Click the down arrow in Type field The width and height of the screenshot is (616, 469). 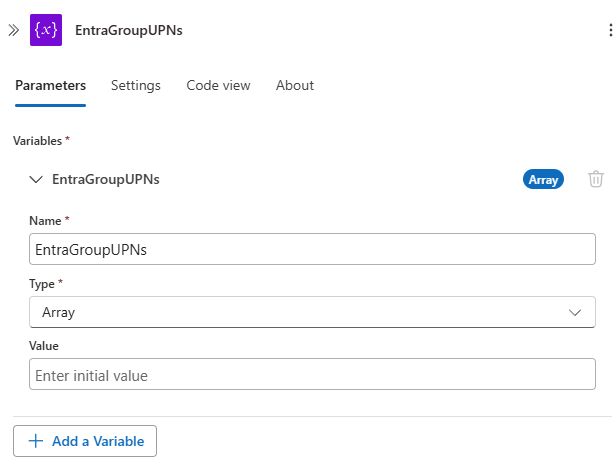pos(575,312)
